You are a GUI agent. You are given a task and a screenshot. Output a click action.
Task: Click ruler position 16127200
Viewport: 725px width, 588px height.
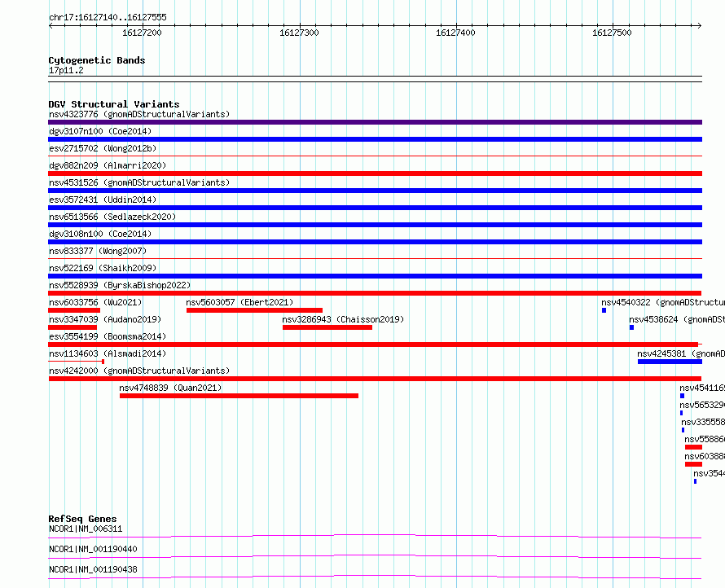pyautogui.click(x=142, y=33)
